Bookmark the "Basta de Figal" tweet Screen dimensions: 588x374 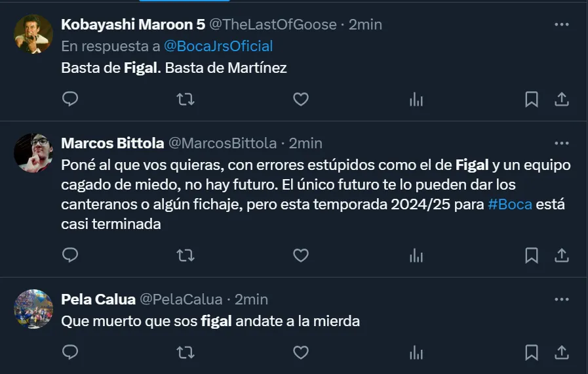[x=532, y=99]
